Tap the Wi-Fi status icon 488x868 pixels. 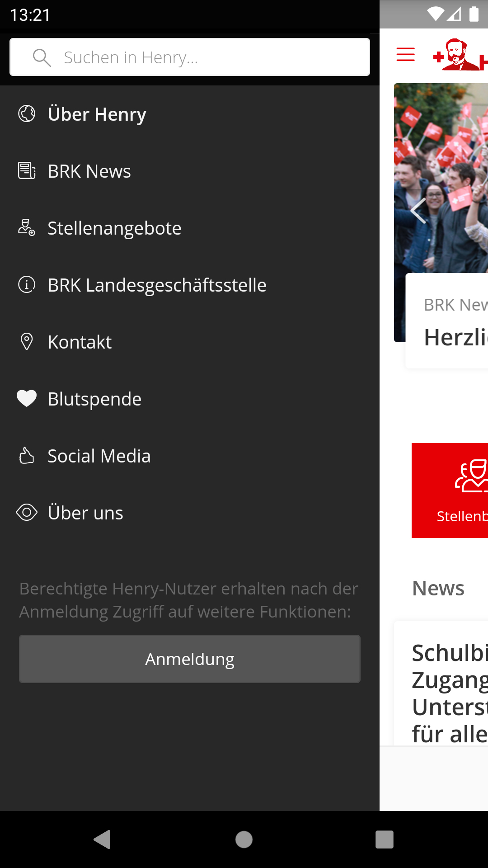[x=436, y=14]
